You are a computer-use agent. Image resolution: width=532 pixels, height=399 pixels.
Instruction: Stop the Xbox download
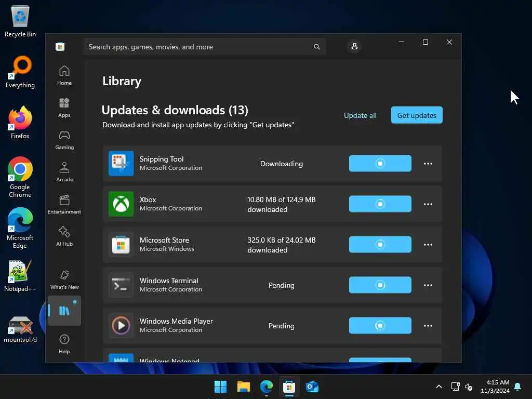(380, 204)
